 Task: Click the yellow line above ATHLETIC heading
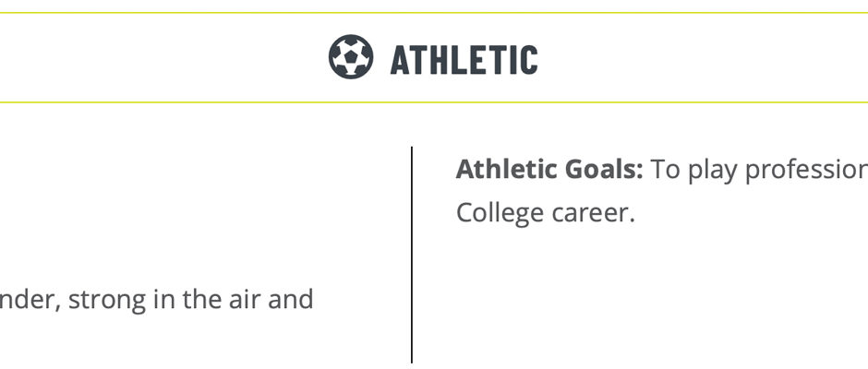tap(434, 13)
